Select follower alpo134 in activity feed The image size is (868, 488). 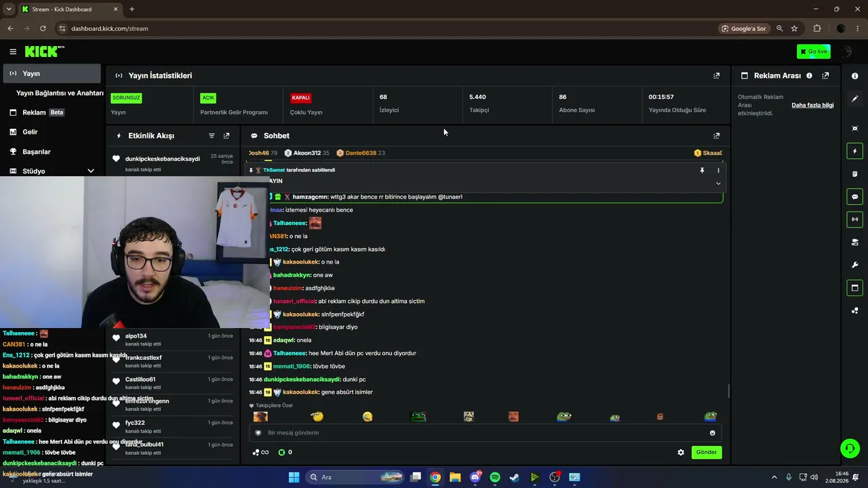[136, 336]
